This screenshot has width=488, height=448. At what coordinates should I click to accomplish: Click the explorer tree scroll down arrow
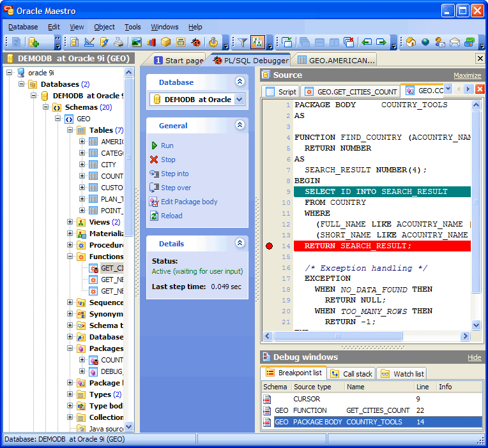click(x=128, y=426)
